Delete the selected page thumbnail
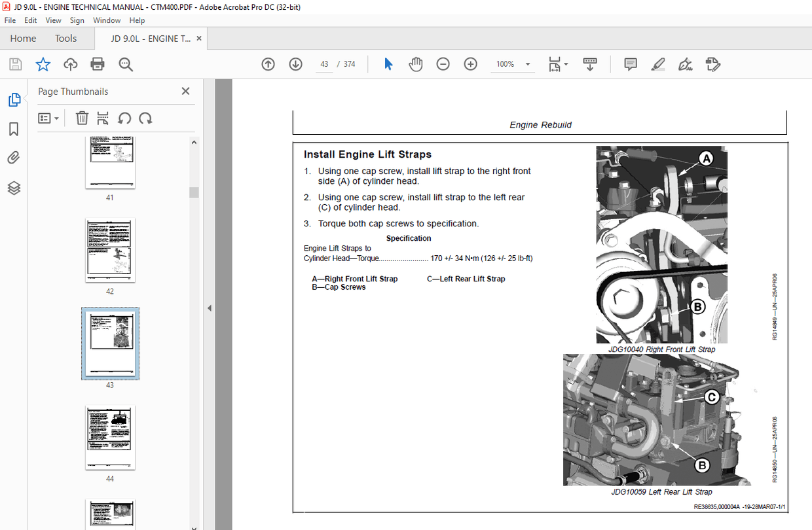The height and width of the screenshot is (530, 812). click(x=82, y=118)
